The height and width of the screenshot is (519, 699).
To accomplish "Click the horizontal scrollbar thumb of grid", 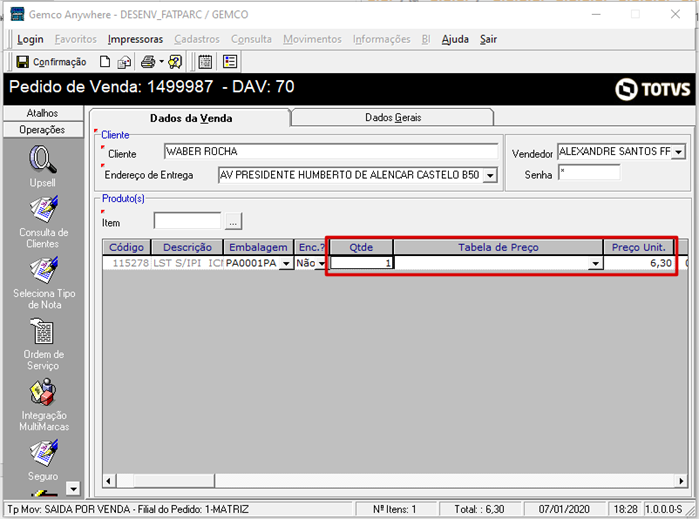I will pyautogui.click(x=173, y=481).
